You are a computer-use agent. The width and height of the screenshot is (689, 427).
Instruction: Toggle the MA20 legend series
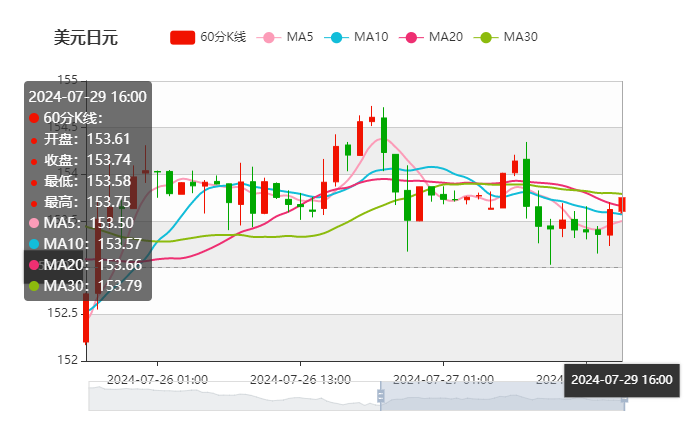click(x=431, y=37)
